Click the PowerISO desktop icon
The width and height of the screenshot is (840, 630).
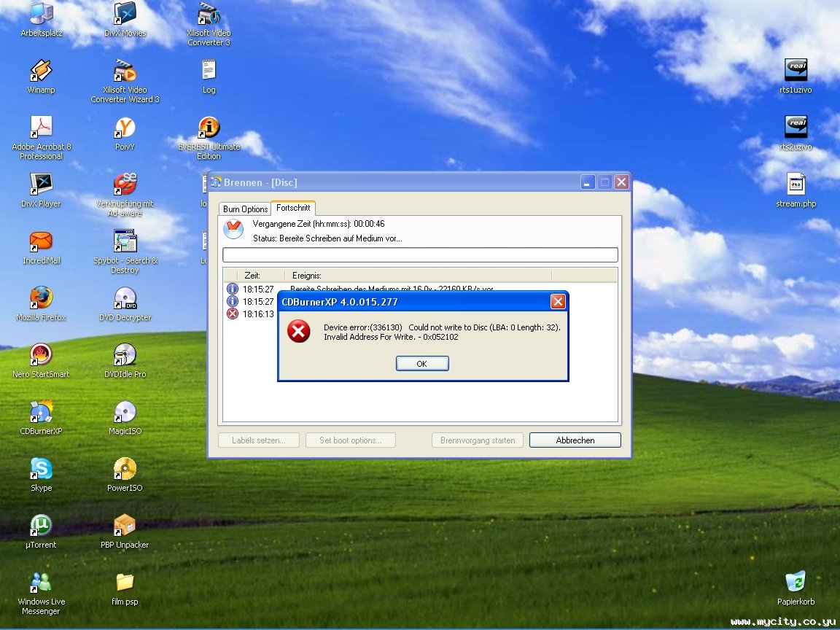click(125, 474)
